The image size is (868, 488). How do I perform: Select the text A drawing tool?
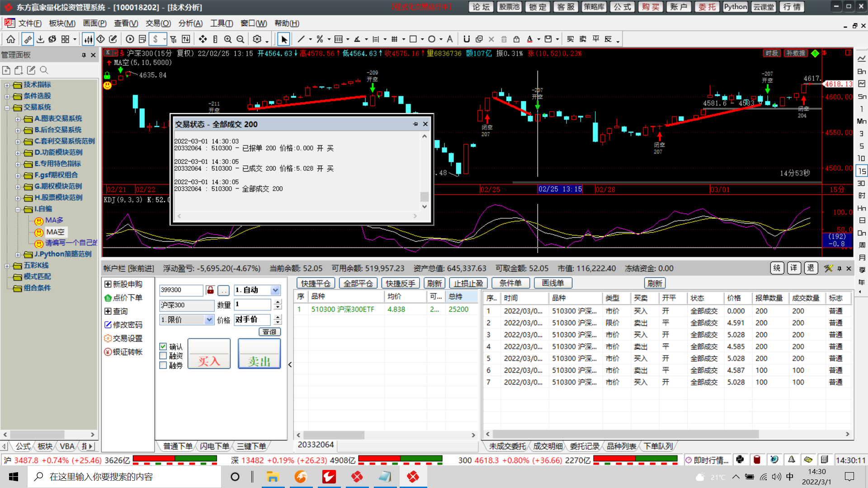click(x=449, y=39)
